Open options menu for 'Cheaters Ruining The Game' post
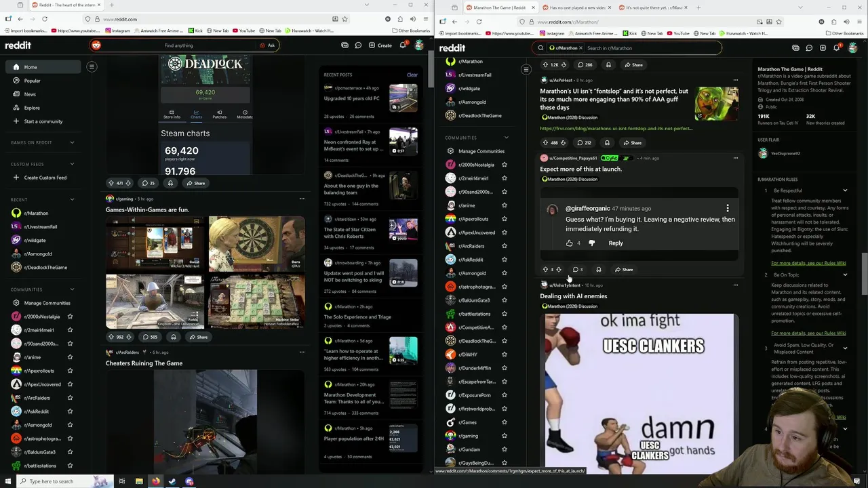This screenshot has width=868, height=488. coord(302,352)
